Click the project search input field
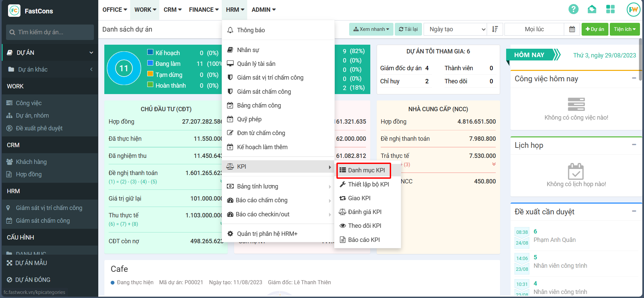Viewport: 644px width, 298px height. pyautogui.click(x=50, y=32)
